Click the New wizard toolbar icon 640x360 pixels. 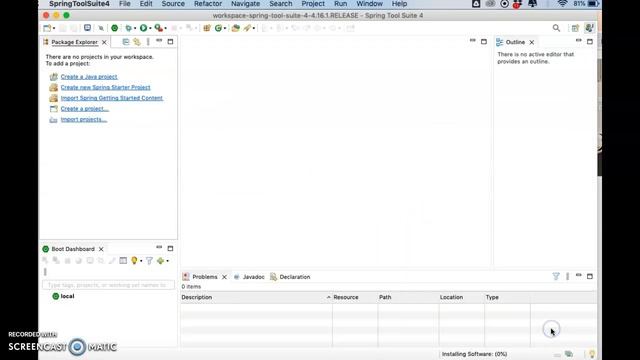coord(47,28)
